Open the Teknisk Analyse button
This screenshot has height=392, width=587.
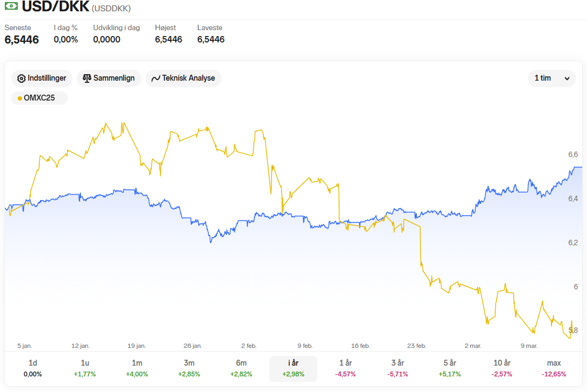point(183,79)
